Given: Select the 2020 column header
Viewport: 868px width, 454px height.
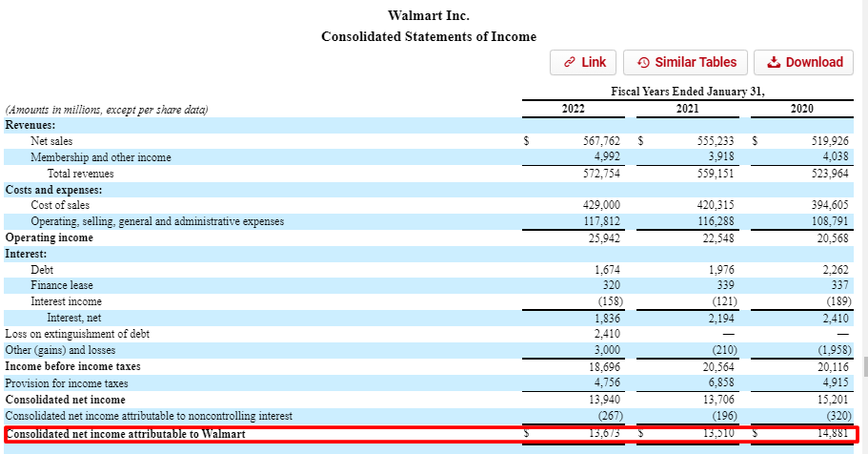Looking at the screenshot, I should coord(801,108).
